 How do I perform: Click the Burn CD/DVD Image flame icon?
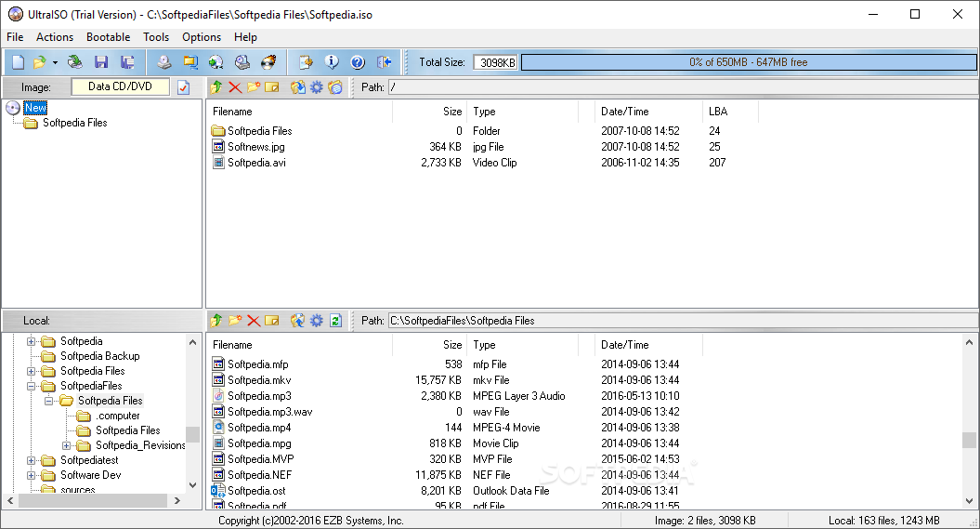point(268,62)
